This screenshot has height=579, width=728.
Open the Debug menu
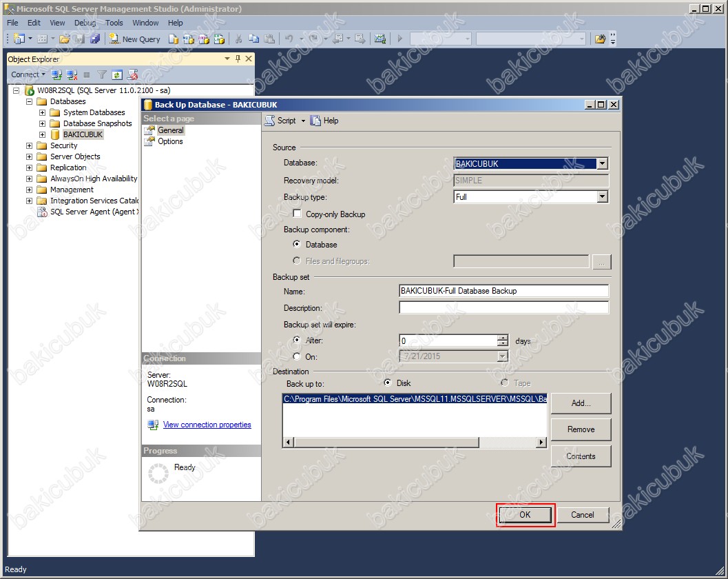[x=85, y=23]
